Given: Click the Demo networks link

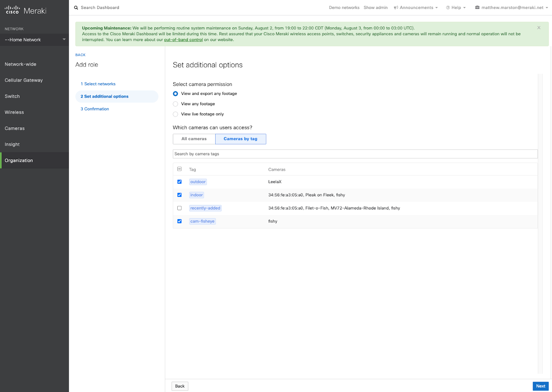Looking at the screenshot, I should click(344, 8).
